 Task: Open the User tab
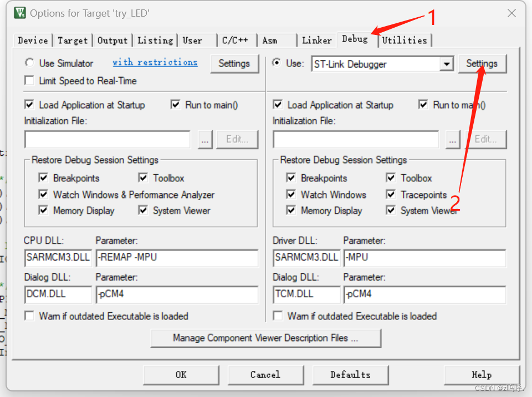(x=197, y=40)
